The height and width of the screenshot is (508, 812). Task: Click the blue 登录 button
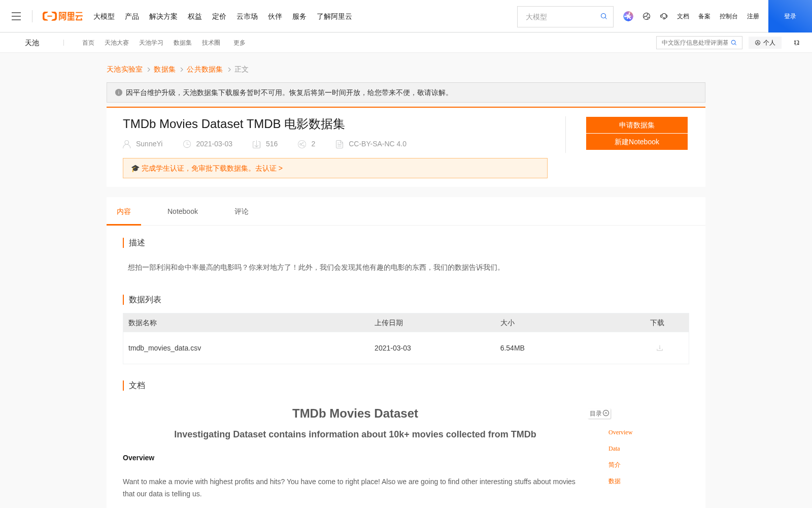(x=790, y=16)
